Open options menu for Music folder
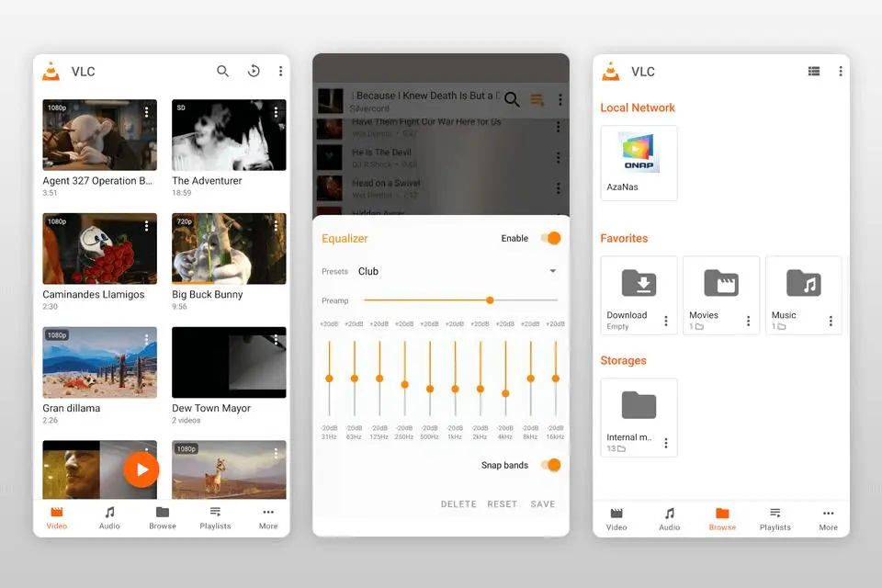 [x=831, y=321]
